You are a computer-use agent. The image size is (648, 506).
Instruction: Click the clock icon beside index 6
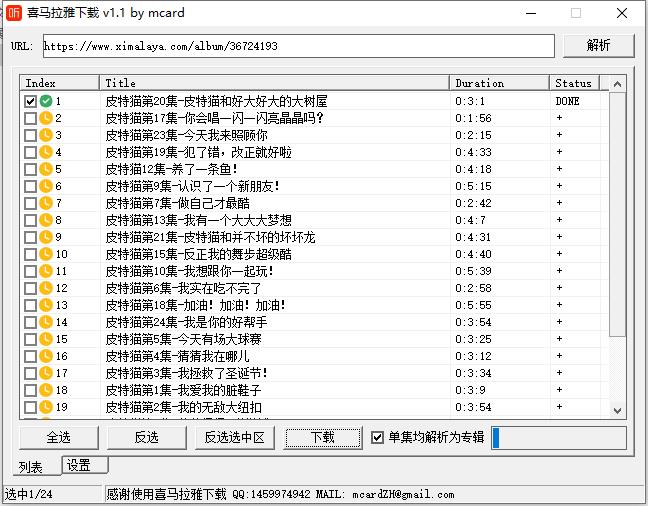click(46, 186)
